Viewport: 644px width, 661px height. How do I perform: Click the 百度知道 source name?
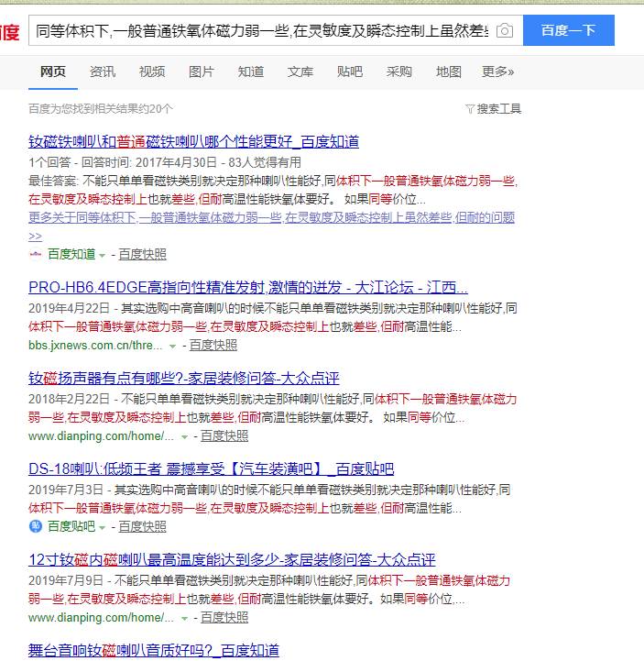[71, 254]
